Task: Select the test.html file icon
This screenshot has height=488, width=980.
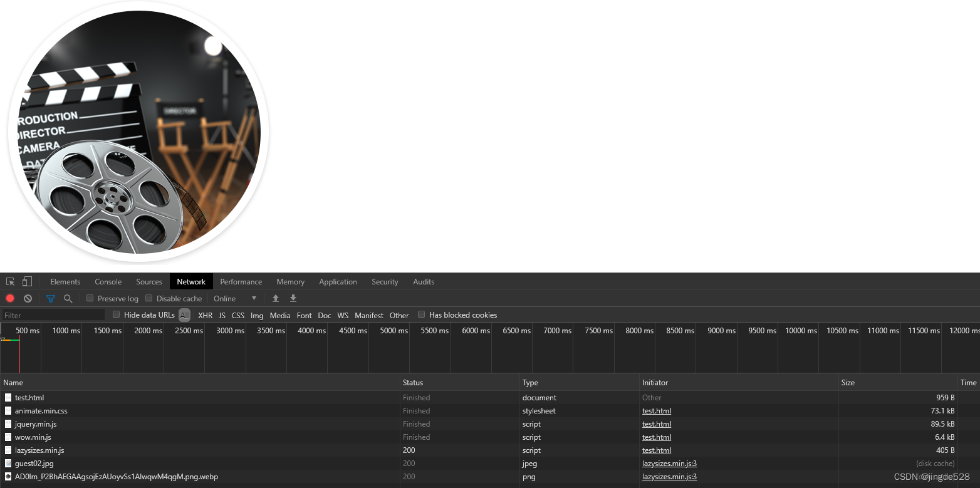Action: coord(8,397)
